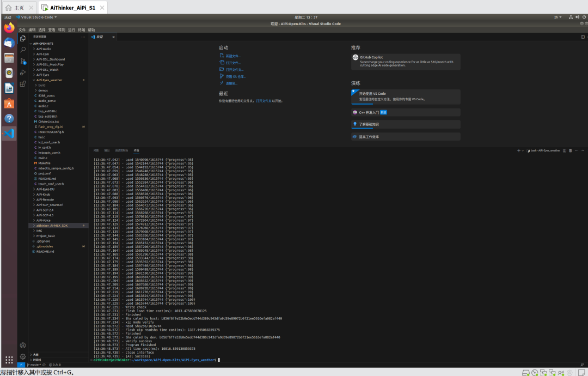The image size is (588, 376).
Task: Open the Search view in activity bar
Action: click(x=23, y=50)
